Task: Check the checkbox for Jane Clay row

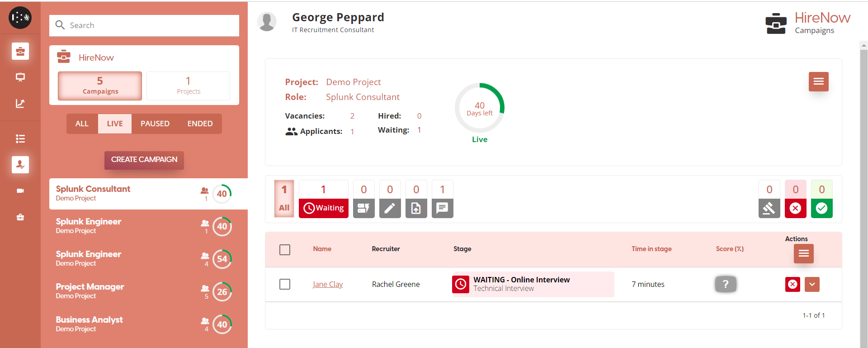Action: pyautogui.click(x=285, y=284)
